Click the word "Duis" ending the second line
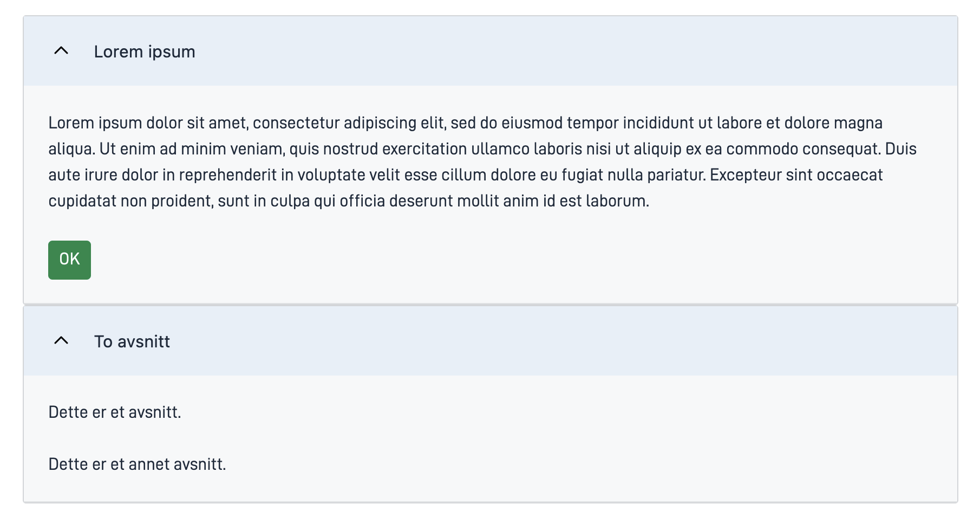Viewport: 980px width, 517px height. [x=900, y=149]
